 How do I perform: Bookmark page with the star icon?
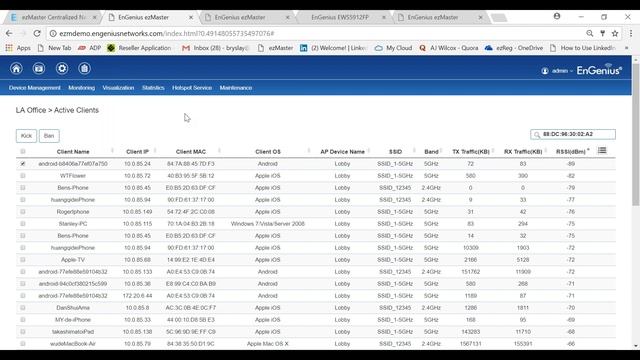coord(615,33)
